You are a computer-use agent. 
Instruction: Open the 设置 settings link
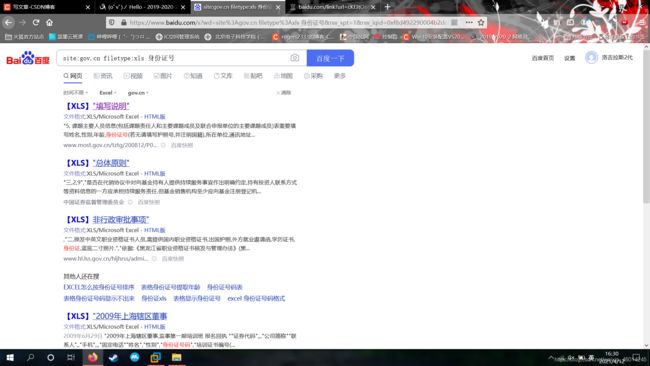coord(570,58)
